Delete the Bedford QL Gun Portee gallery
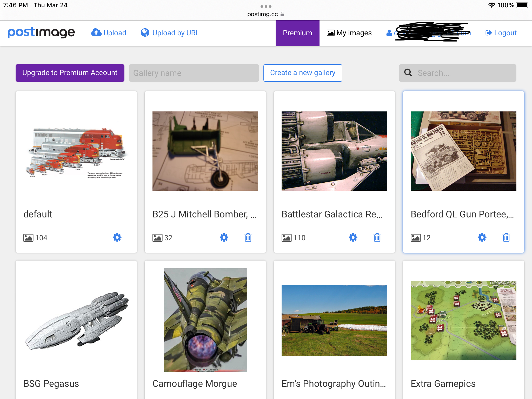 [506, 237]
